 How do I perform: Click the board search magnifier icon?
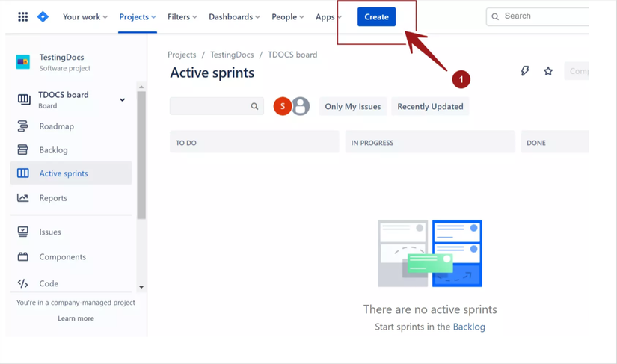[254, 106]
